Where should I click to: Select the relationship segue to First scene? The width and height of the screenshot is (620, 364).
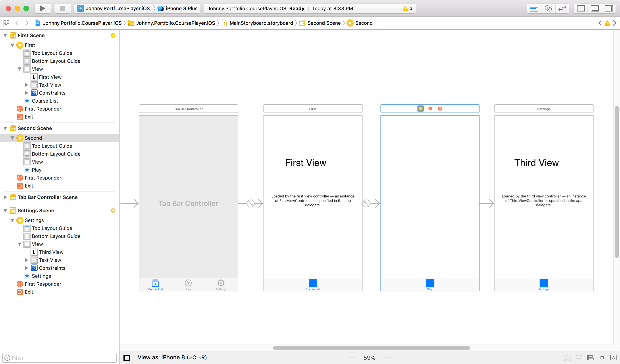(x=250, y=203)
